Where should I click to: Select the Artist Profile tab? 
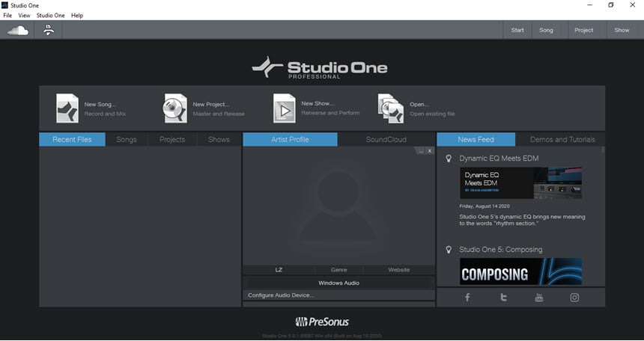point(290,140)
